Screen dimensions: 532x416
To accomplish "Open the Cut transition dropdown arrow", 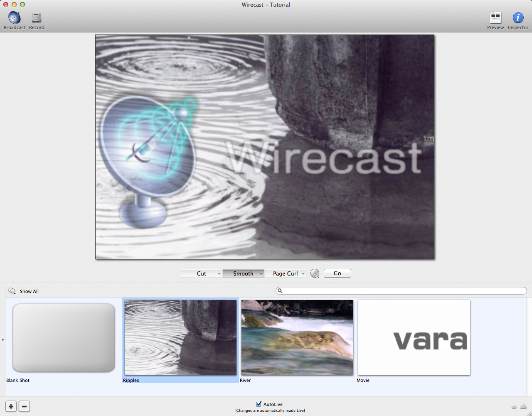I will [x=219, y=273].
